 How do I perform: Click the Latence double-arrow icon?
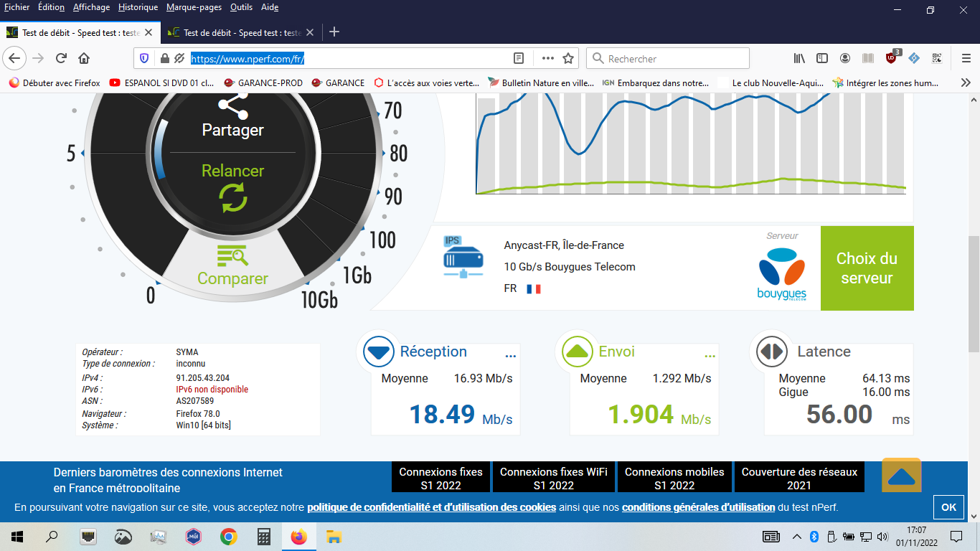771,352
